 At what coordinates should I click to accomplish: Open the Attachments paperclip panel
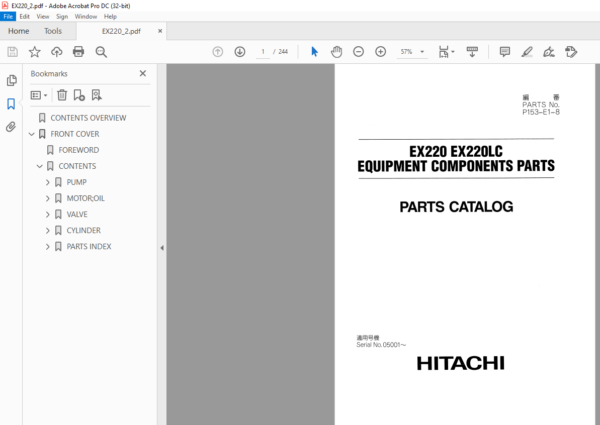(x=11, y=127)
